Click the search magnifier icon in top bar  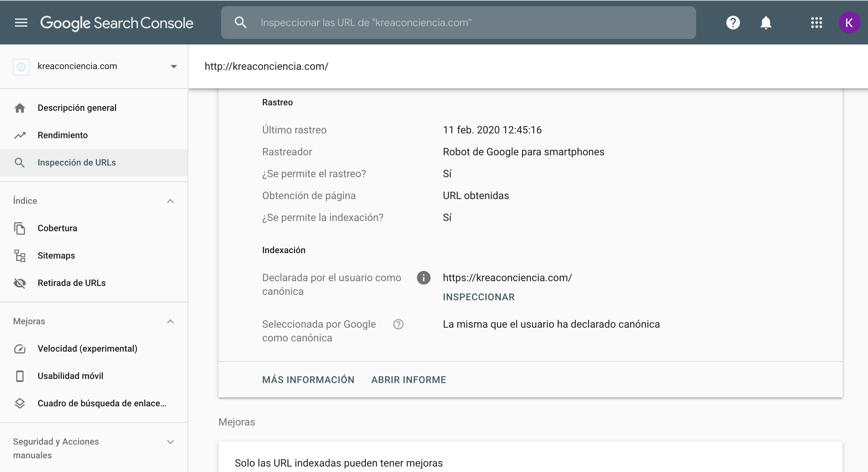[x=241, y=23]
